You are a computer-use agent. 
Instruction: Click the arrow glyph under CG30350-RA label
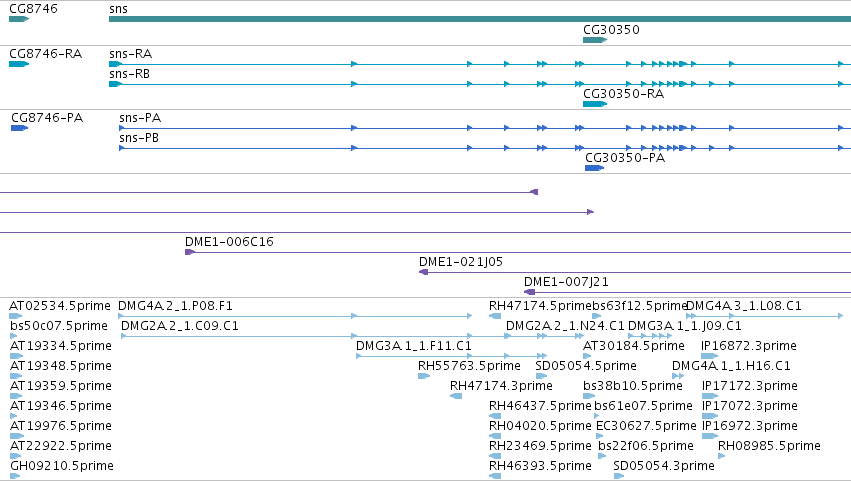(x=595, y=104)
